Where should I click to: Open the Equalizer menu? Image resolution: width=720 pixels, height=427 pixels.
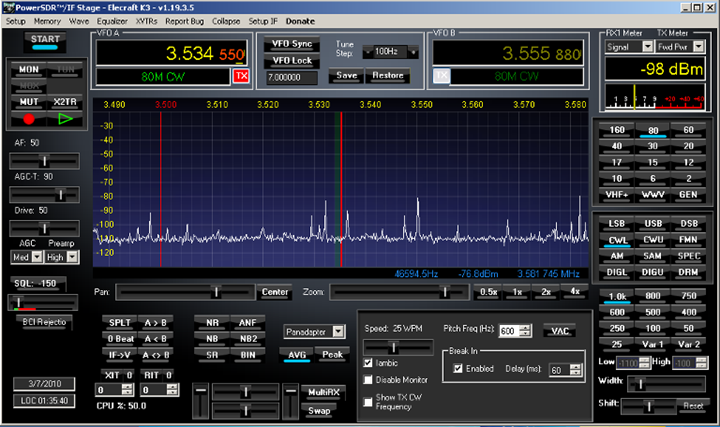112,21
